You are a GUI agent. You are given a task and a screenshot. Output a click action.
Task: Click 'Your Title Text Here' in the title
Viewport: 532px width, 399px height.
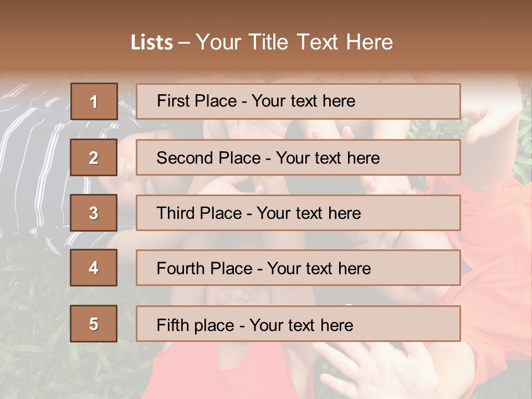(294, 43)
